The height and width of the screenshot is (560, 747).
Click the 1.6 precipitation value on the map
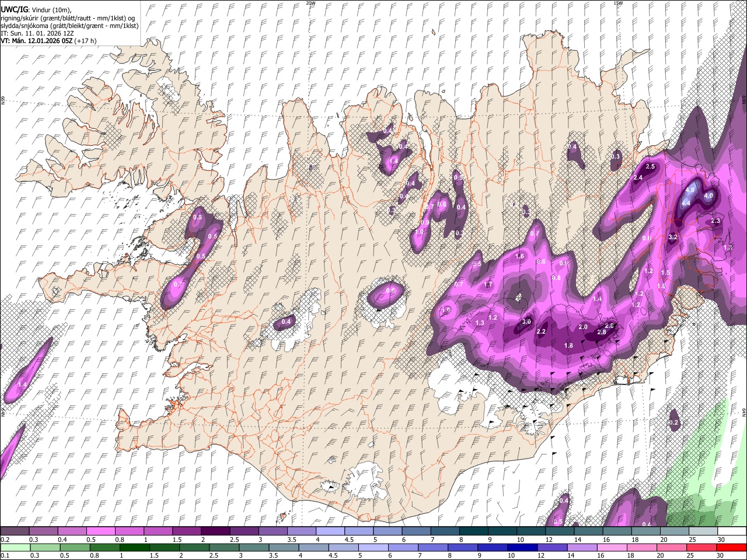tap(520, 256)
